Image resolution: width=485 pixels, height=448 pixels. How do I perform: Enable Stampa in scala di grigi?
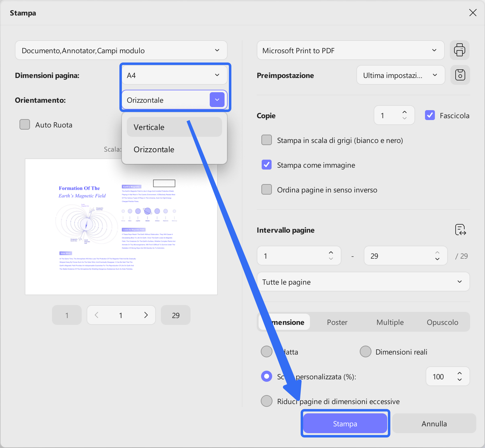click(x=267, y=140)
